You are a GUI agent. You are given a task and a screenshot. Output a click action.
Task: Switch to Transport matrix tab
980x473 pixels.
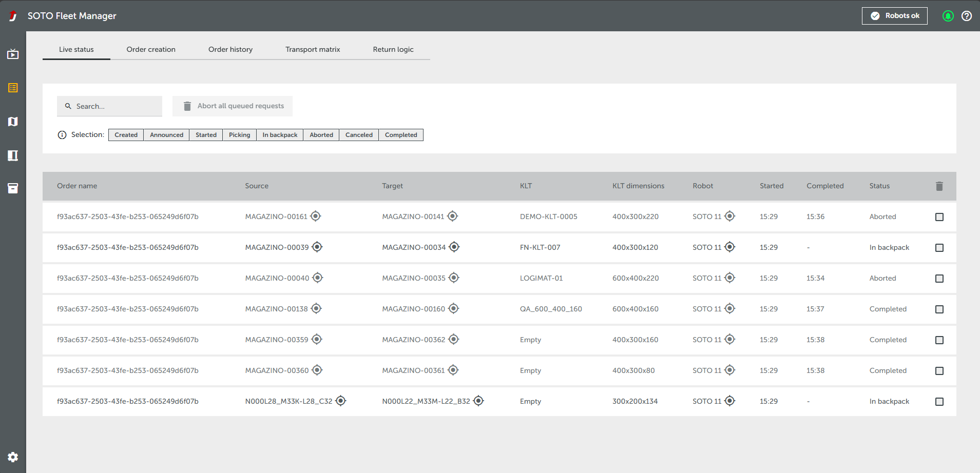(313, 49)
